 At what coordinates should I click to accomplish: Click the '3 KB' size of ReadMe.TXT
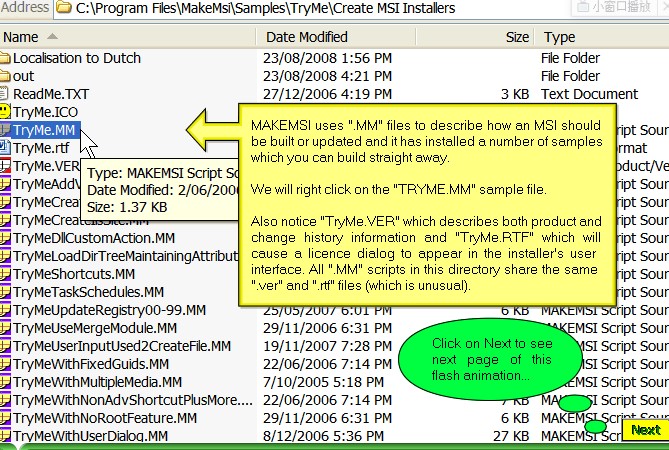(x=515, y=94)
